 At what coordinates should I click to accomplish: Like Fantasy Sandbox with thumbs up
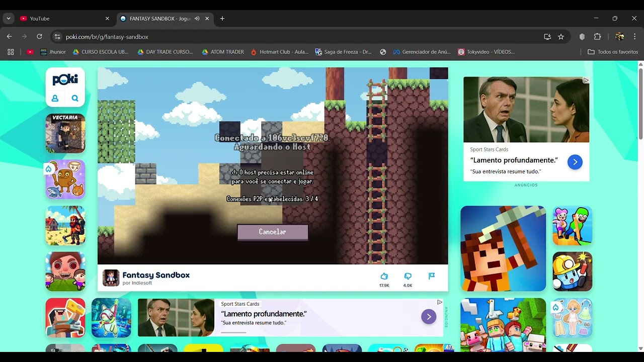pos(384,276)
